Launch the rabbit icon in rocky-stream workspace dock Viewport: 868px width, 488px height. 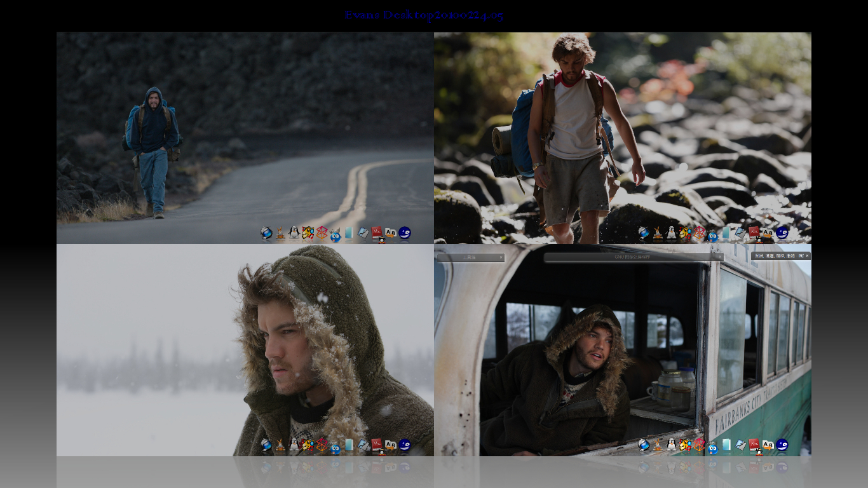click(658, 233)
